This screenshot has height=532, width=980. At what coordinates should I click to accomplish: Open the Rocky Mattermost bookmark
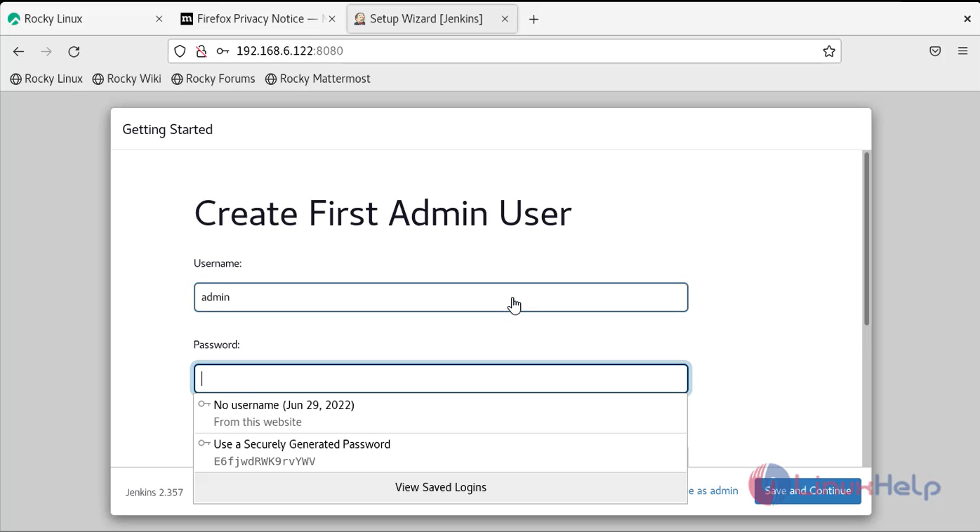tap(318, 79)
